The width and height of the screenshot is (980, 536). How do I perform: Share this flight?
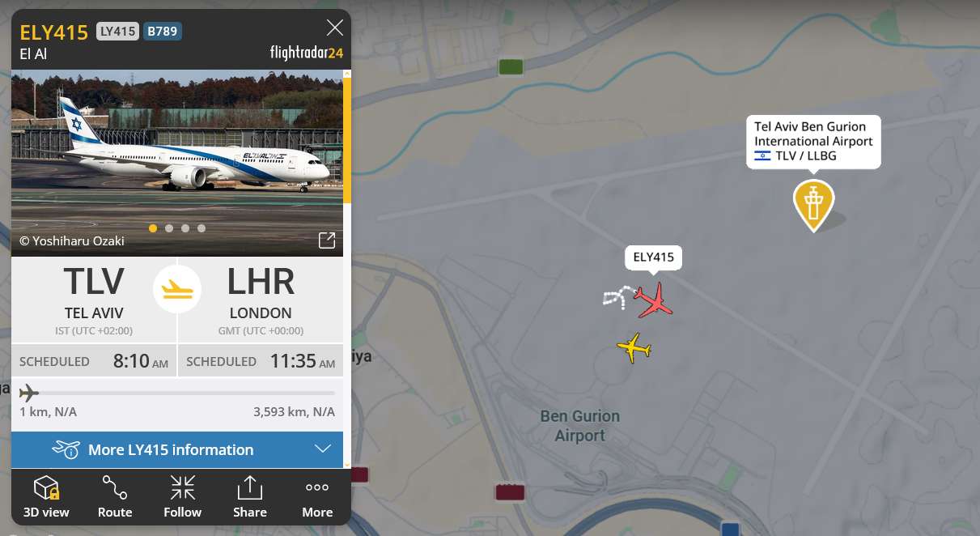coord(250,496)
